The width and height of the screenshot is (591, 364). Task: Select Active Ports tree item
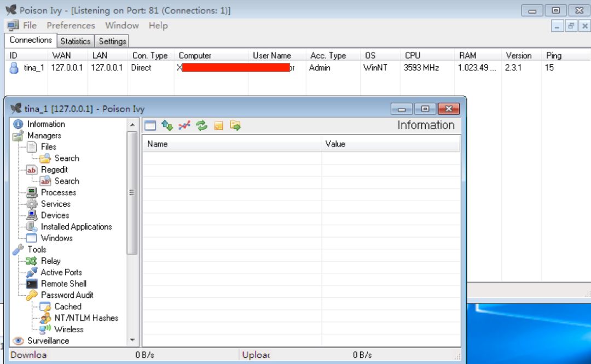click(x=61, y=272)
